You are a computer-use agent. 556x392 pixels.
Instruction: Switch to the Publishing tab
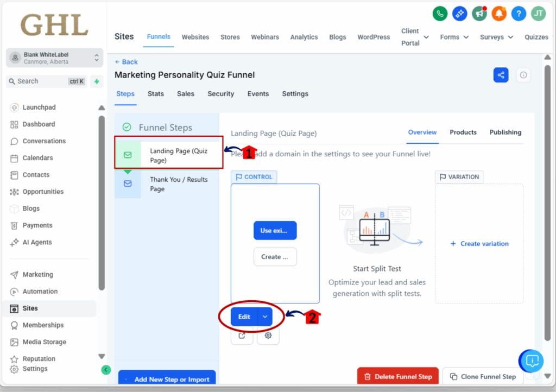[x=505, y=132]
